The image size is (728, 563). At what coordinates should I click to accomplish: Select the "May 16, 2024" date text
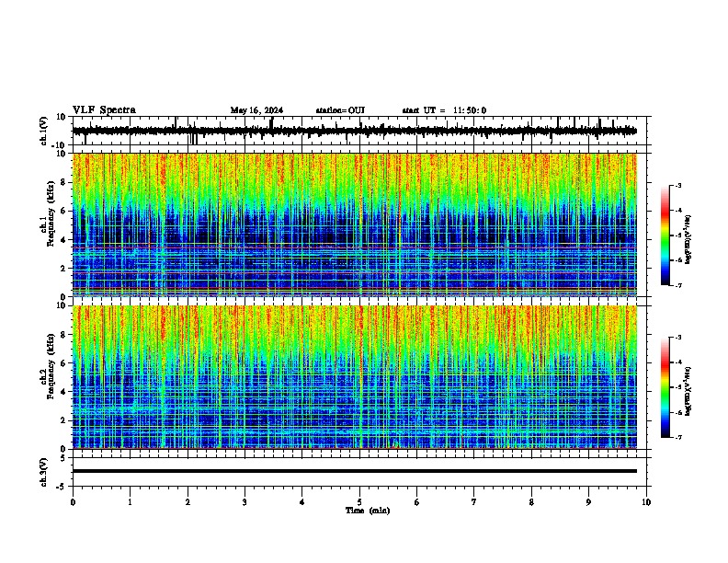[256, 110]
